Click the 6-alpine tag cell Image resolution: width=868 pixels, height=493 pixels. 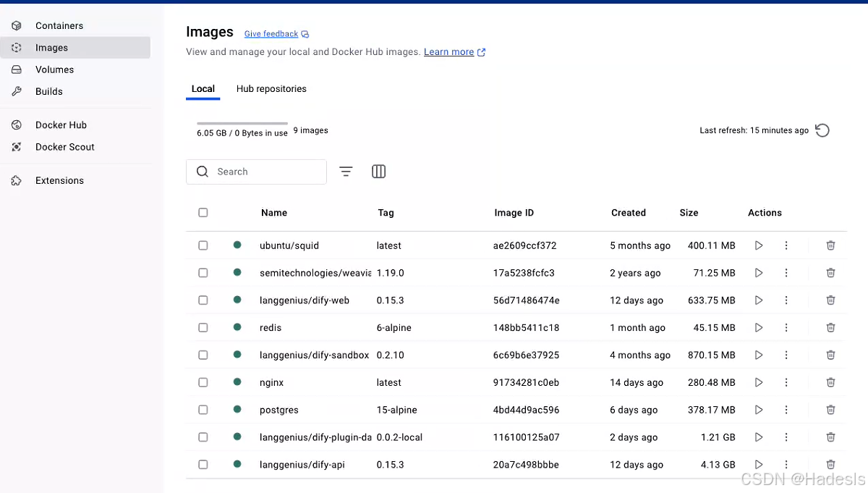[x=394, y=328]
